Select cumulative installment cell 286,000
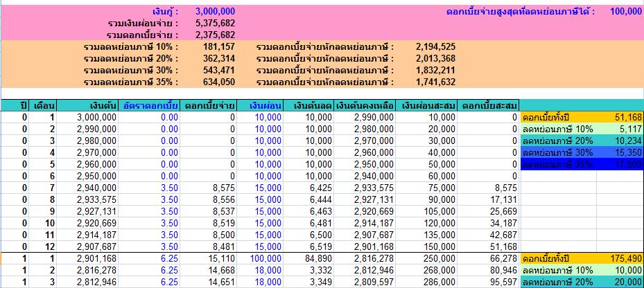 coord(426,282)
